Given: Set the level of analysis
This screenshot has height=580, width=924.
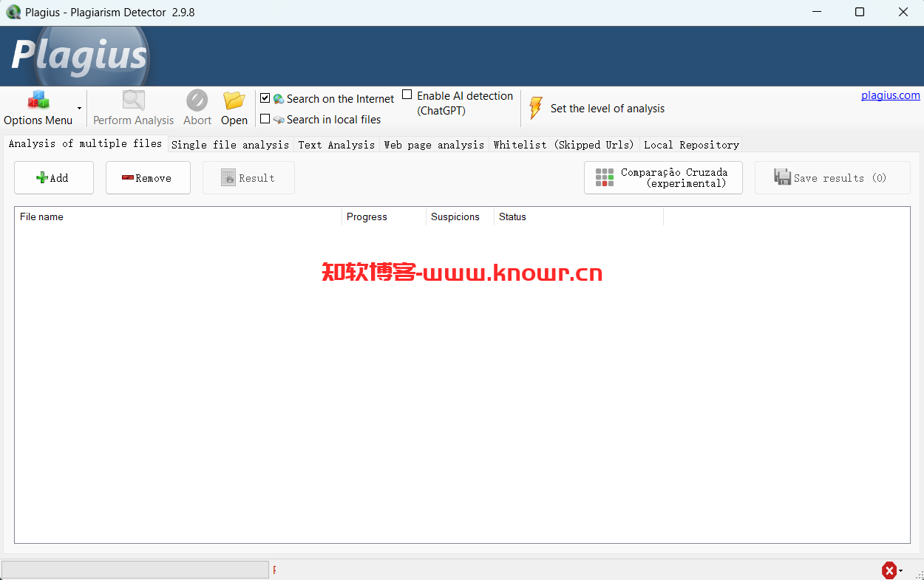Looking at the screenshot, I should pyautogui.click(x=597, y=109).
